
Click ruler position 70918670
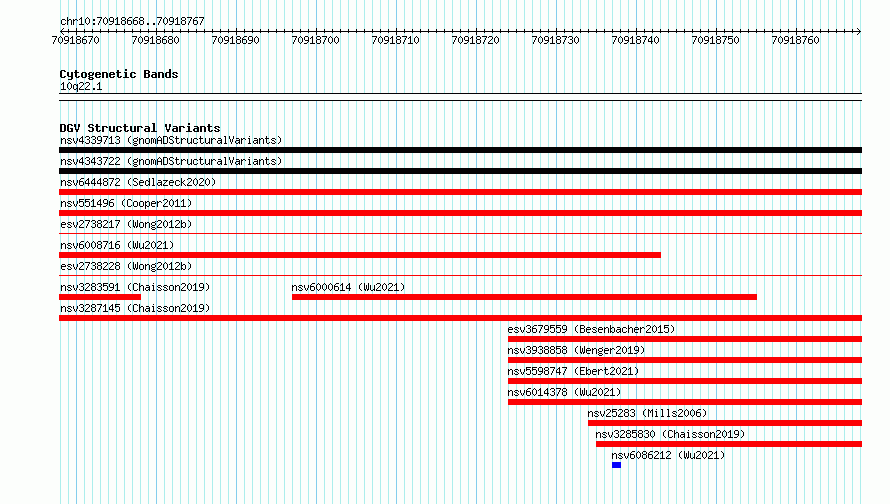click(75, 40)
